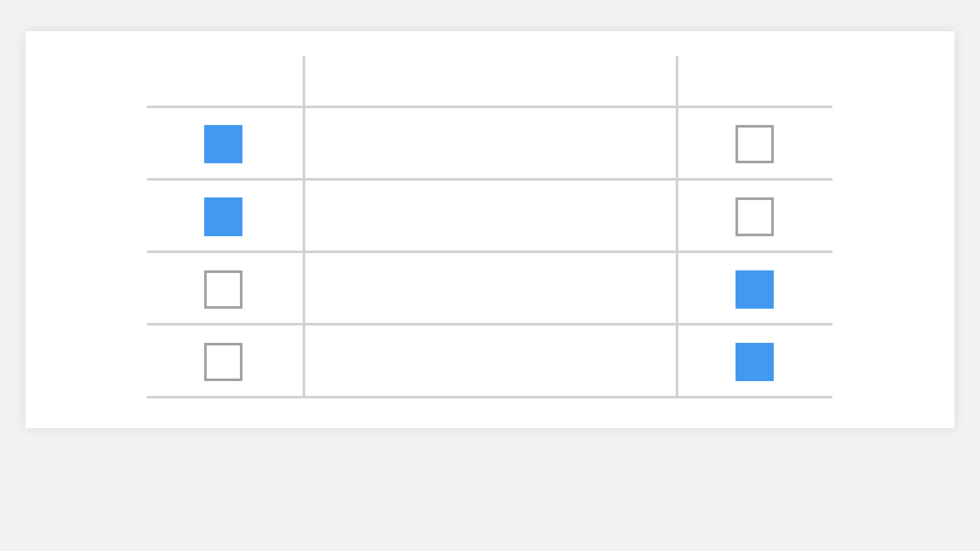Select the second row of the table

[x=490, y=215]
